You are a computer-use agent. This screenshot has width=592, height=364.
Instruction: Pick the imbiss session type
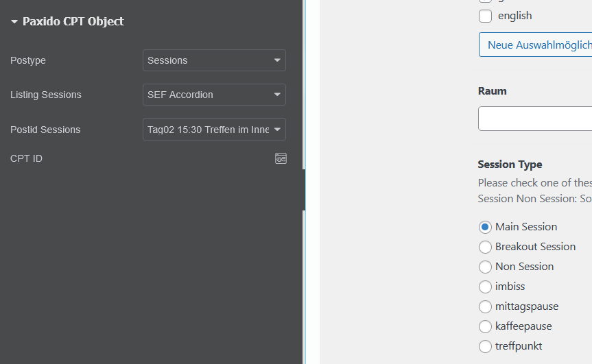pos(485,287)
